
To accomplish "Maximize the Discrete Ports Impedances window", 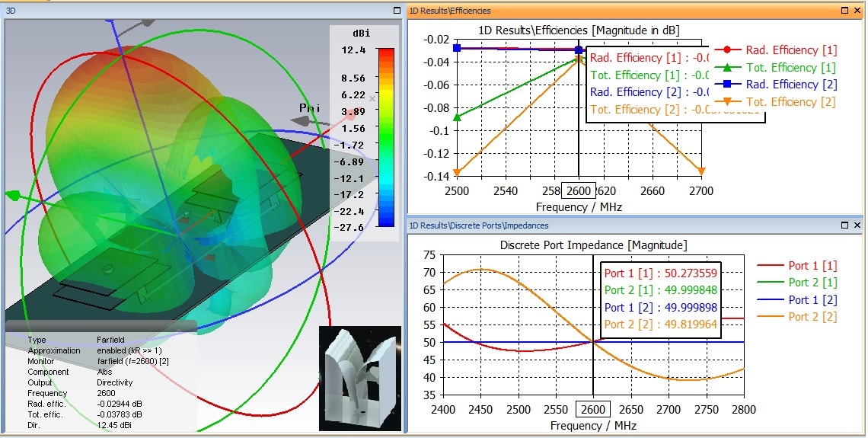I will pos(844,225).
